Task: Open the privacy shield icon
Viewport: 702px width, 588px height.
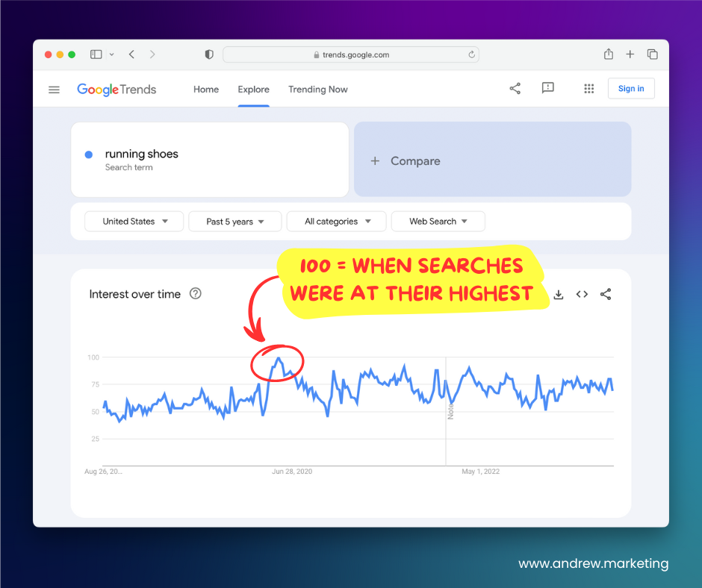Action: tap(208, 54)
